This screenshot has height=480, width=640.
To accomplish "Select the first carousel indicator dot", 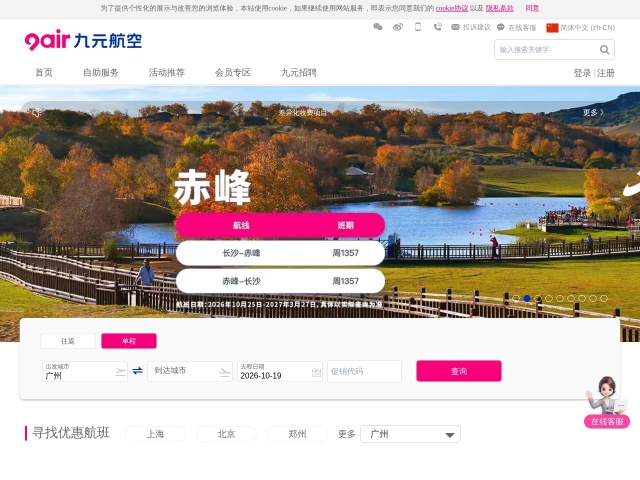I will [x=516, y=298].
